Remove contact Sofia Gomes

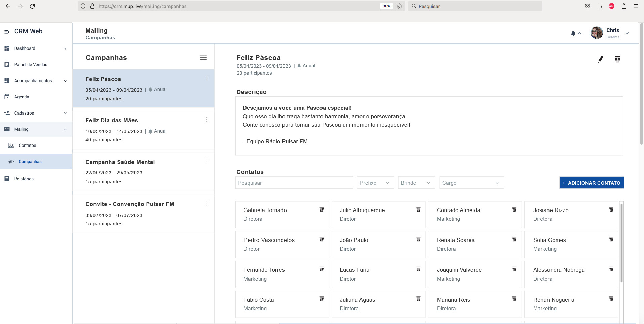[x=611, y=239]
